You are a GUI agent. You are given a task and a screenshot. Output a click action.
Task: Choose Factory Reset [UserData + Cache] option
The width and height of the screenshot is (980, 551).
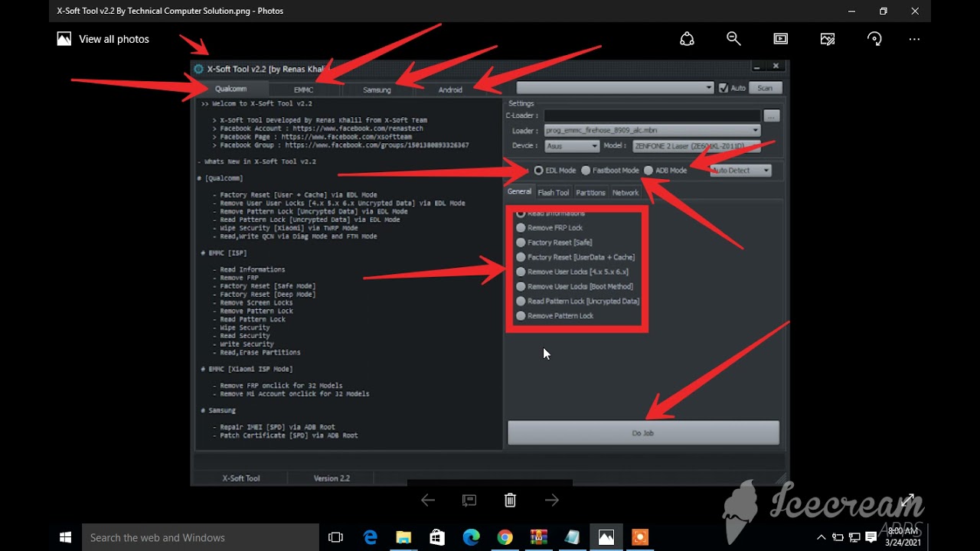[521, 257]
